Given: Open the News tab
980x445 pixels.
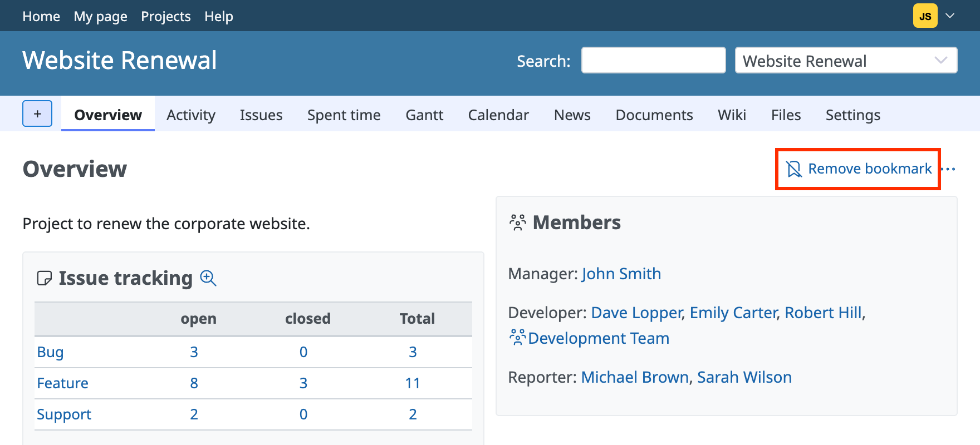Looking at the screenshot, I should point(572,115).
